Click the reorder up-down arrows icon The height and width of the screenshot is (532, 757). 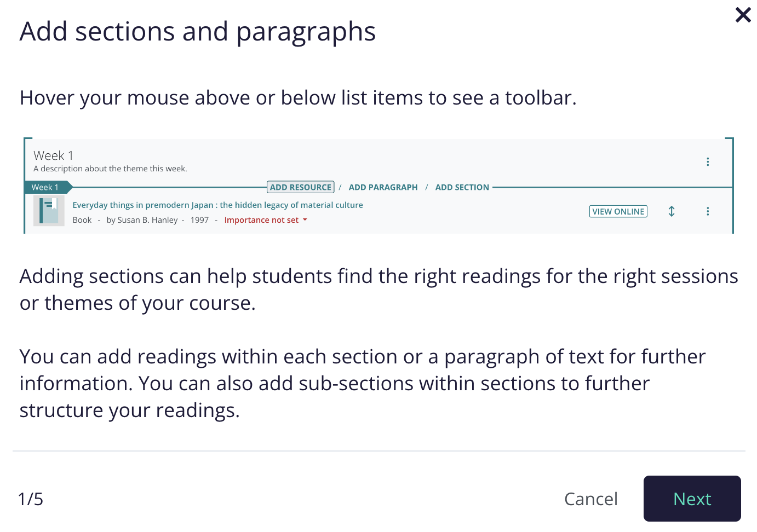(672, 211)
